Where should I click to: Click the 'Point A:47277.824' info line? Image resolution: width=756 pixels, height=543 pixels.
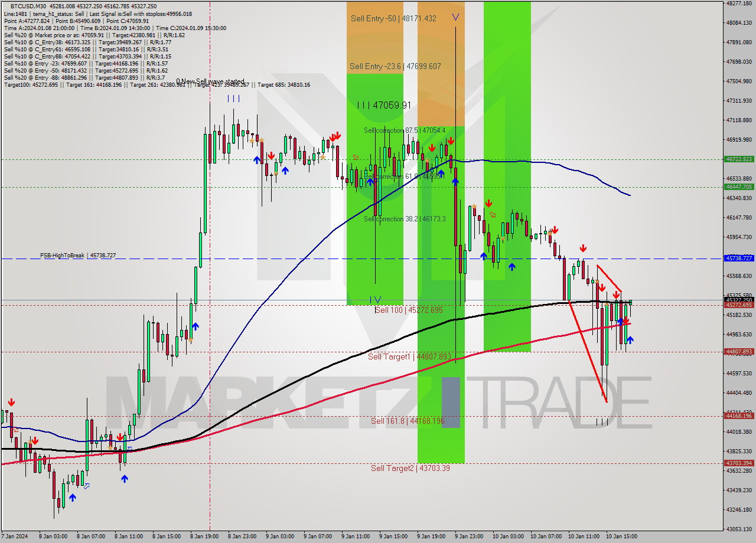76,21
